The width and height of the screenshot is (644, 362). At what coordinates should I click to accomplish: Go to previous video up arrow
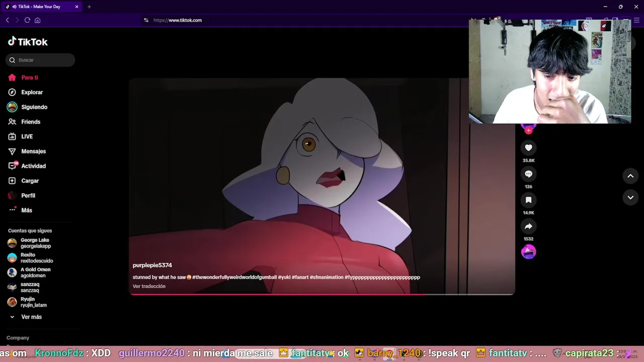coord(630,176)
